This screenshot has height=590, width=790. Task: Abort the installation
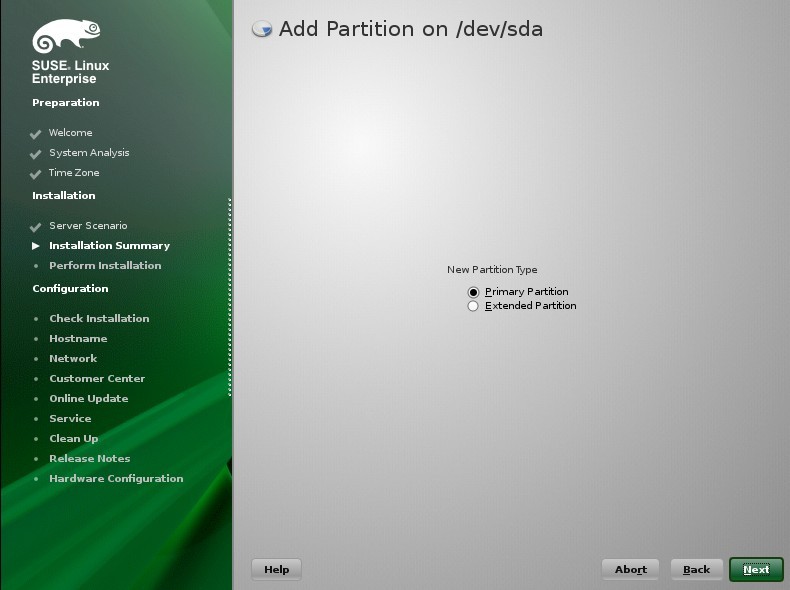tap(630, 569)
